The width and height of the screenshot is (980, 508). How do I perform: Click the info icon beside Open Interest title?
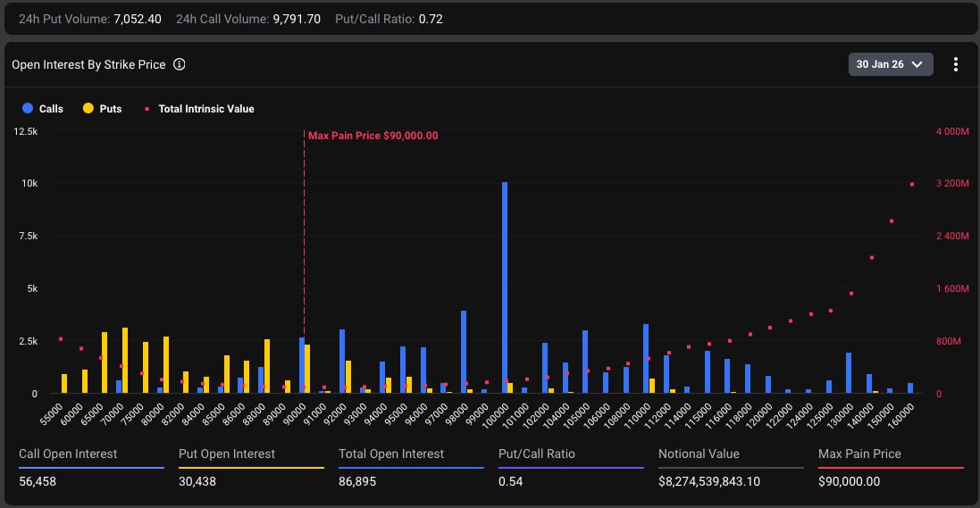pyautogui.click(x=180, y=64)
